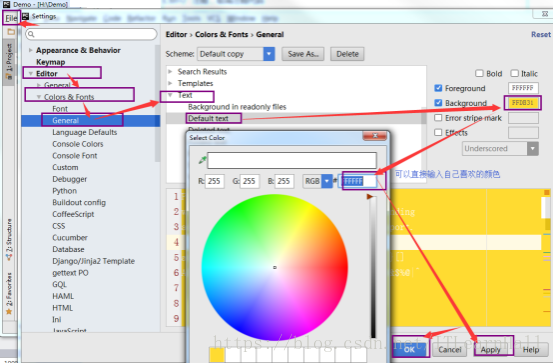Click the OK button

[x=409, y=349]
